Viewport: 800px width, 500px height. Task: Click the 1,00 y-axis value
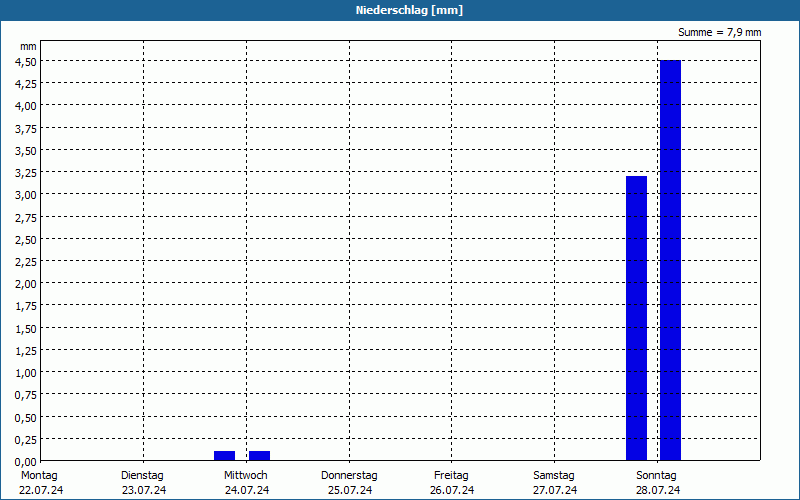coord(26,373)
